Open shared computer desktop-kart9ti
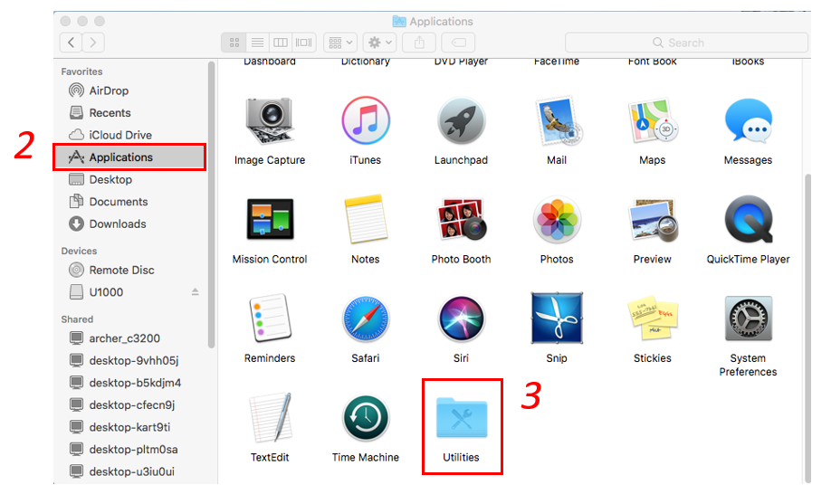This screenshot has width=831, height=504. click(x=129, y=427)
